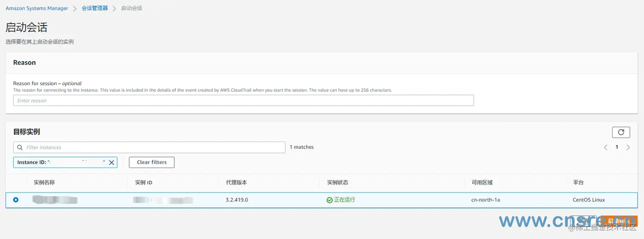Remove the Instance ID filter tag

111,162
